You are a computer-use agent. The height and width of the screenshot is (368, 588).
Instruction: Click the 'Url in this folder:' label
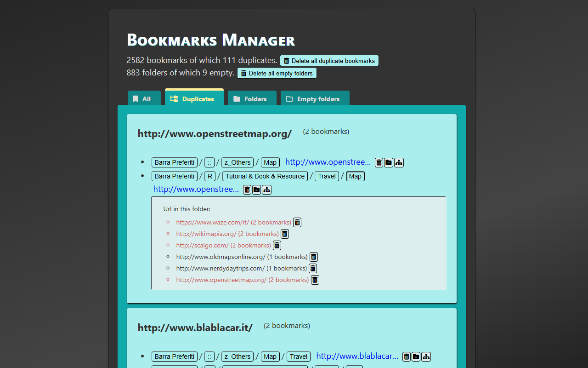187,209
